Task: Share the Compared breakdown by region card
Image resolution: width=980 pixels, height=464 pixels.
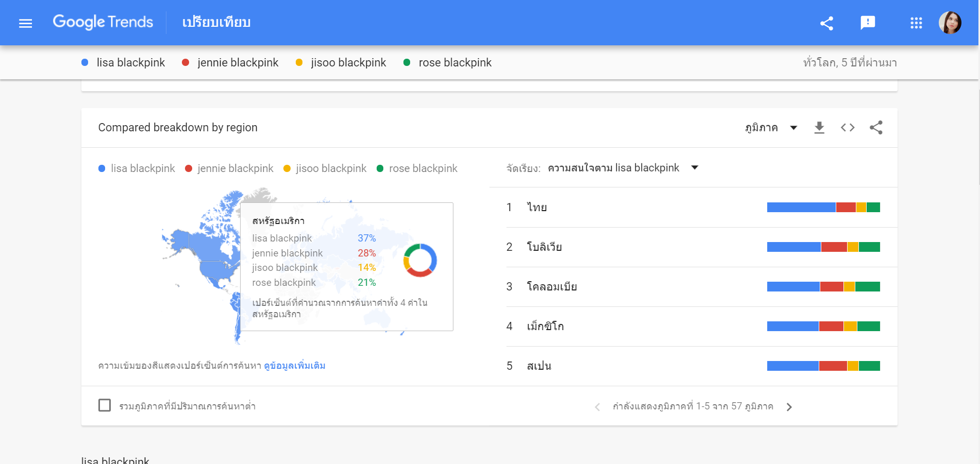Action: pos(876,128)
